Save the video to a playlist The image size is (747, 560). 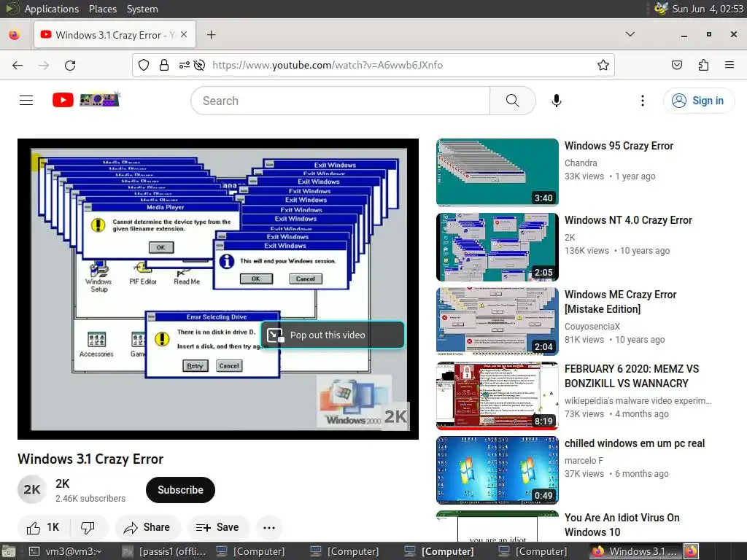pos(217,527)
